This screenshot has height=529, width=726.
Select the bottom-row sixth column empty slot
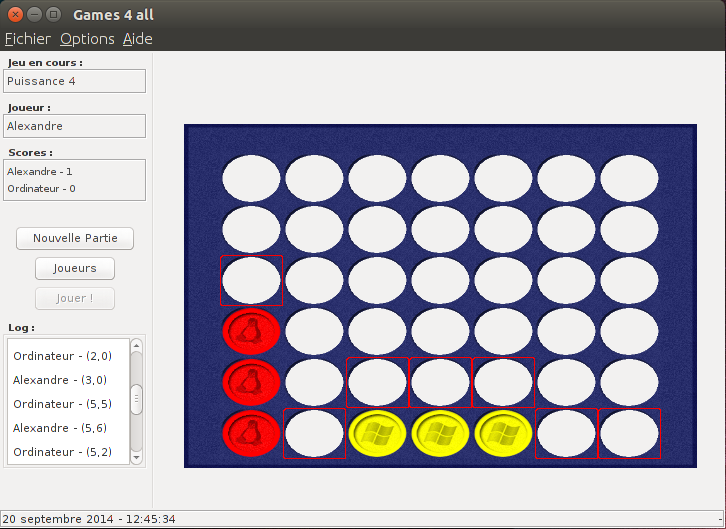click(566, 434)
